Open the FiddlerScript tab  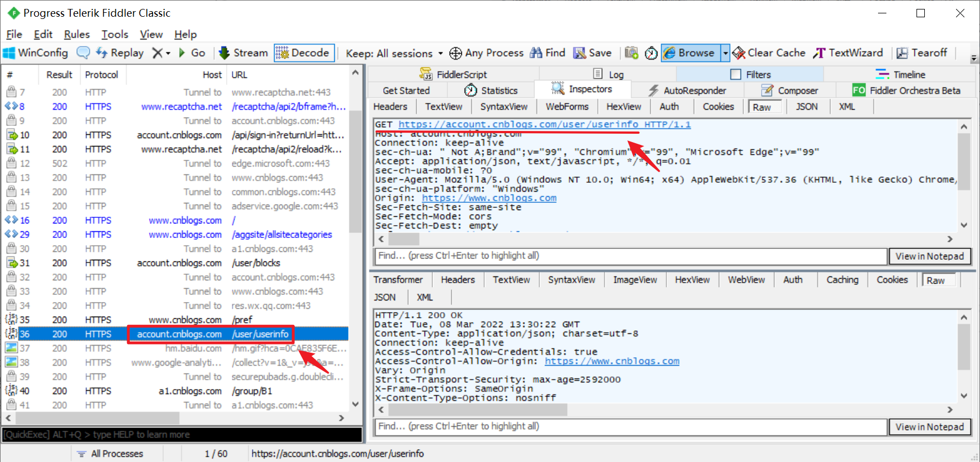(x=454, y=74)
